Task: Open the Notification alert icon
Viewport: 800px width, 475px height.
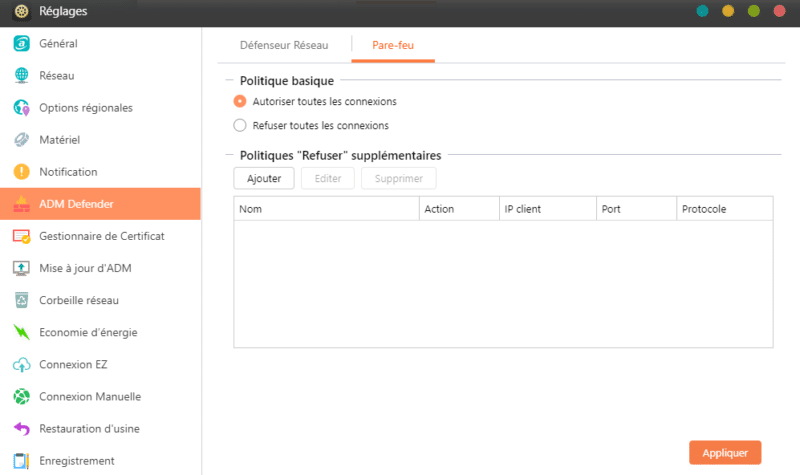Action: pos(21,172)
